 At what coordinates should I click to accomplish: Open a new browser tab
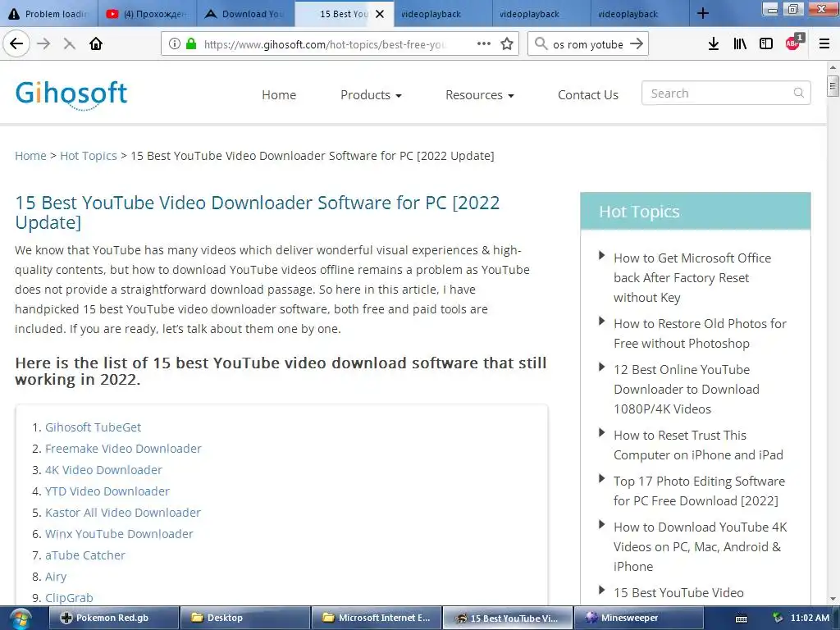(703, 13)
